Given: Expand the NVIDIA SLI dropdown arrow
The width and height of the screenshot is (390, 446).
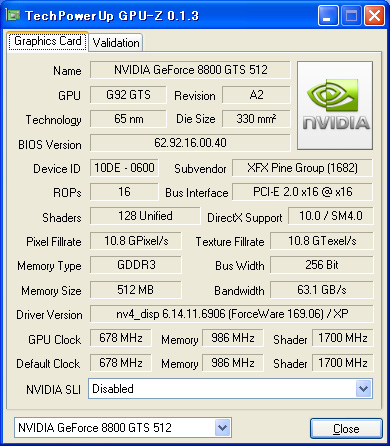Looking at the screenshot, I should pos(363,389).
